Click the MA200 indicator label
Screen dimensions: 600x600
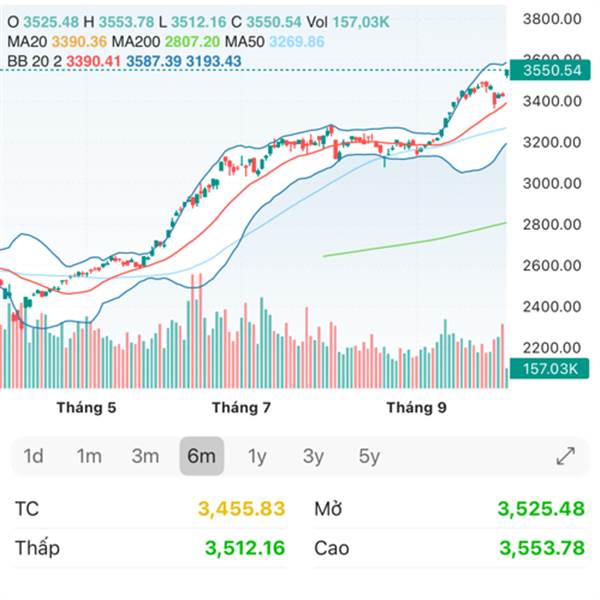click(137, 42)
